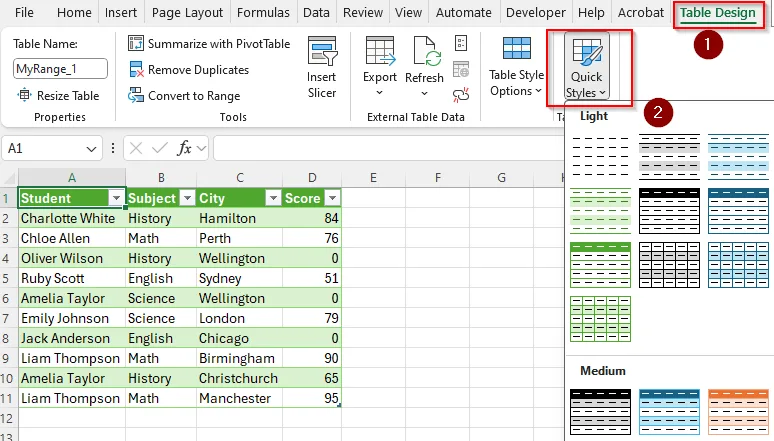Click the Christchurch cell
Screen dimensions: 774x441
click(x=239, y=378)
